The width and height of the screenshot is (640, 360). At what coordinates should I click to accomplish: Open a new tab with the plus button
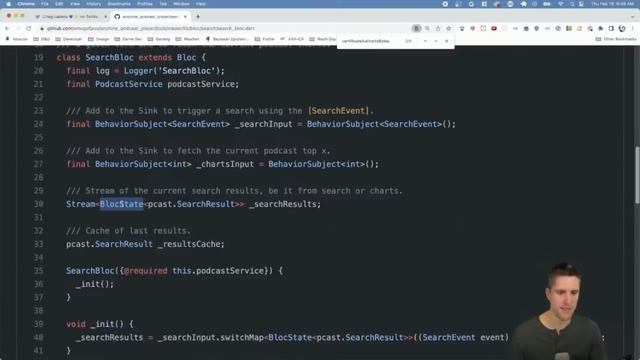coord(198,17)
